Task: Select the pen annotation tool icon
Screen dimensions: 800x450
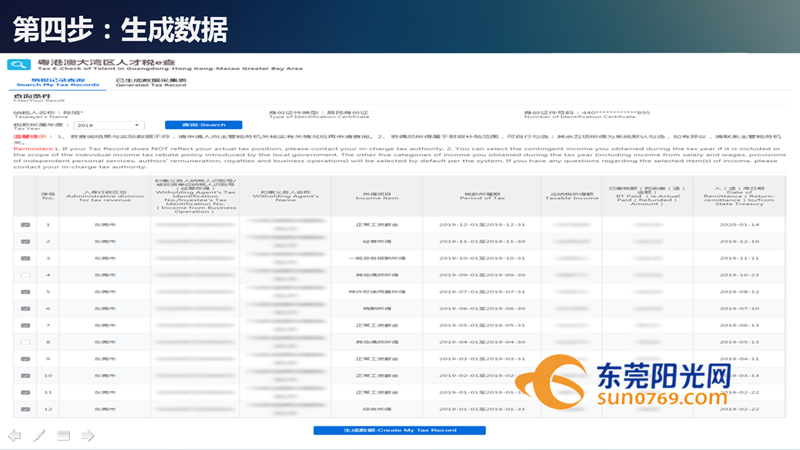Action: click(x=39, y=435)
